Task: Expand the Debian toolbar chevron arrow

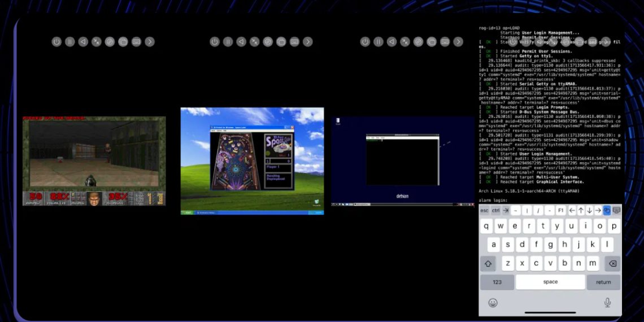Action: 458,42
